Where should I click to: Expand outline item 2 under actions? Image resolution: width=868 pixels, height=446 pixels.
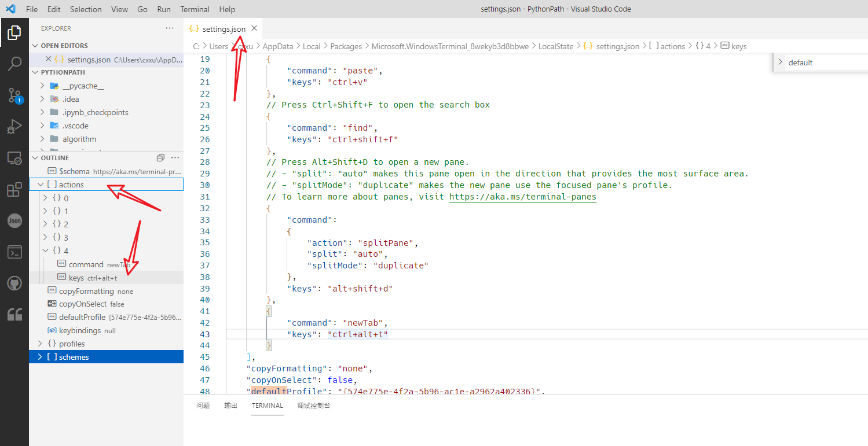click(x=46, y=224)
